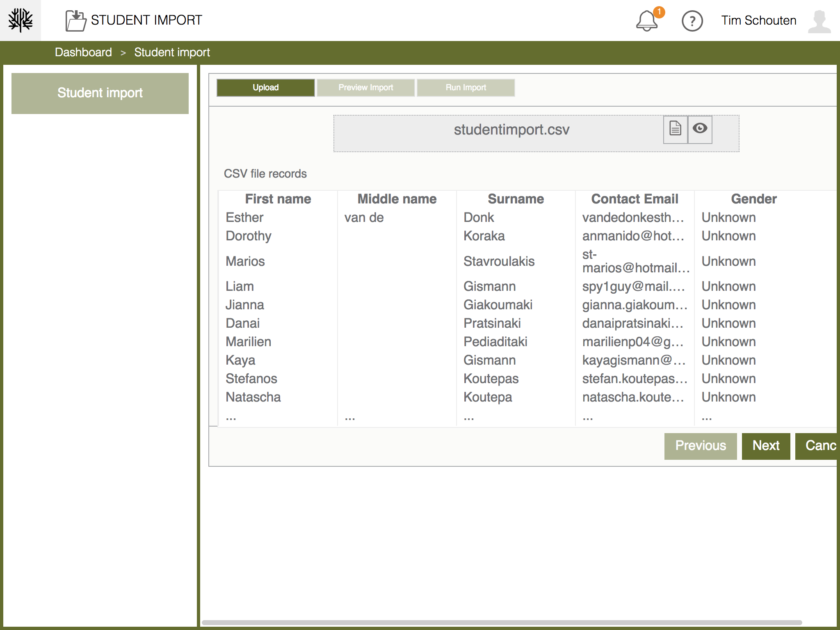
Task: Click the tree logo home icon
Action: tap(21, 20)
